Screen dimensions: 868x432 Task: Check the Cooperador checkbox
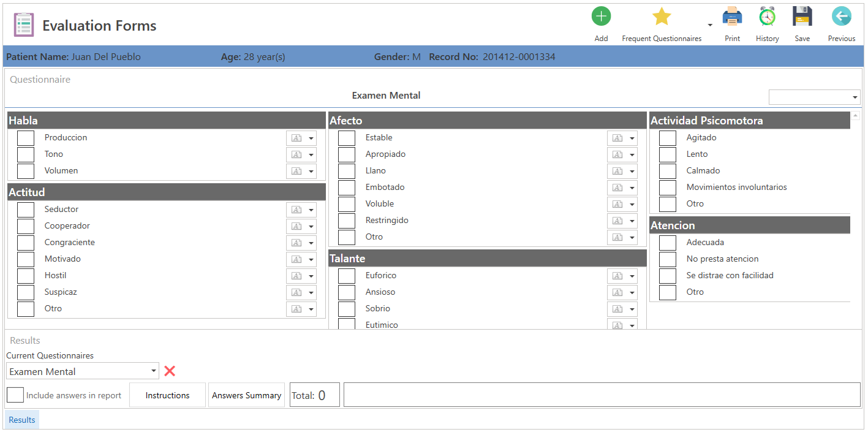tap(25, 226)
